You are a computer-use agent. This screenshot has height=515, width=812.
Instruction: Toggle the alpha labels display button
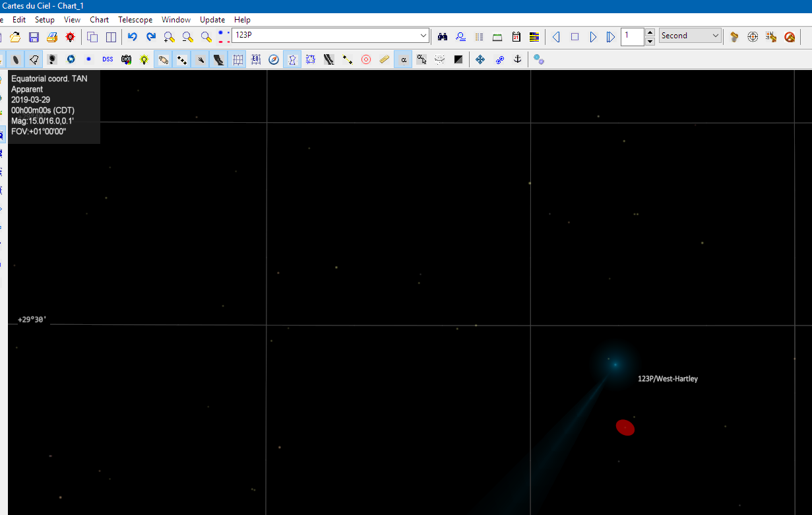pyautogui.click(x=403, y=59)
